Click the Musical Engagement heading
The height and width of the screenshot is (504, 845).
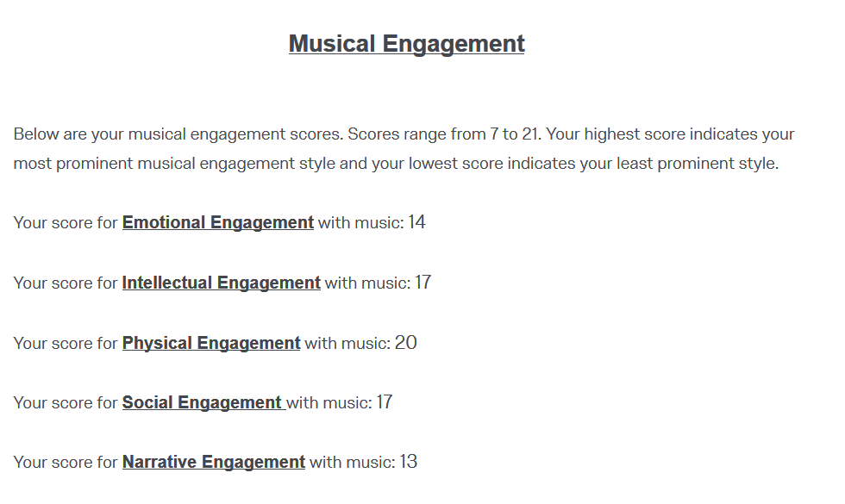click(x=406, y=44)
